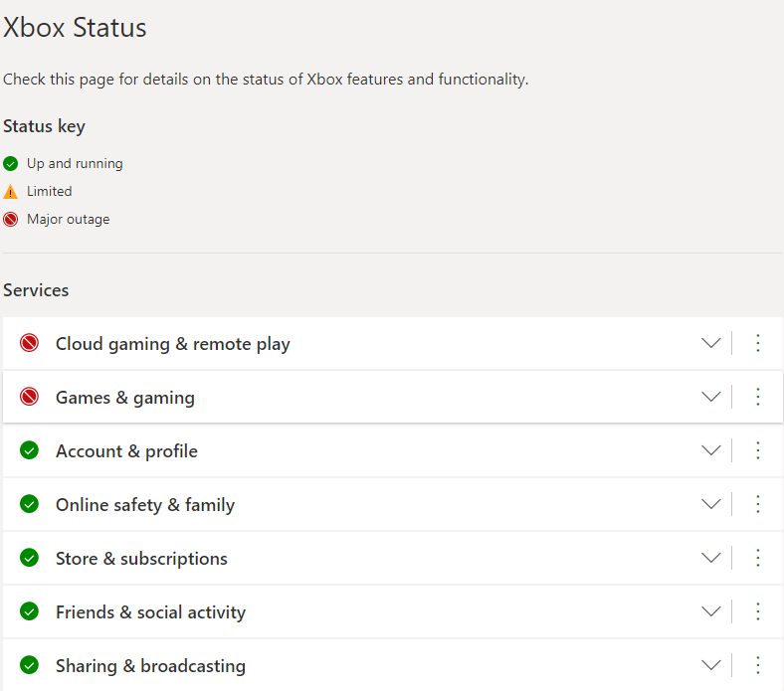Click the Status key heading
Screen dimensions: 784x691
coord(44,126)
